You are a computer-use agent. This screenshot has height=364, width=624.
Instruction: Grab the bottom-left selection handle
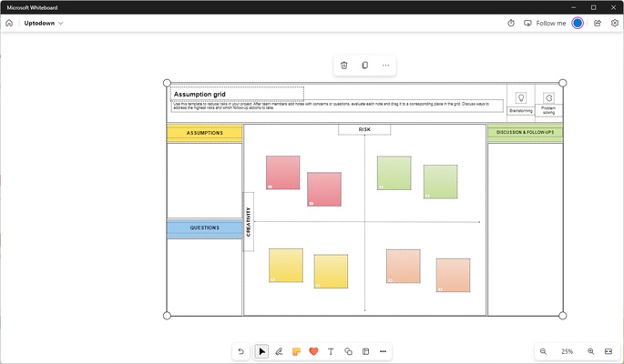(167, 316)
